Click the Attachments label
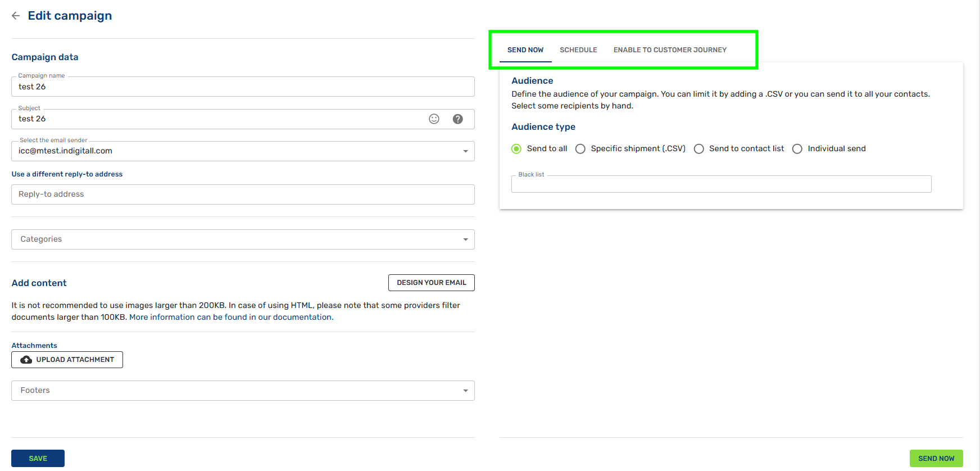 tap(34, 346)
